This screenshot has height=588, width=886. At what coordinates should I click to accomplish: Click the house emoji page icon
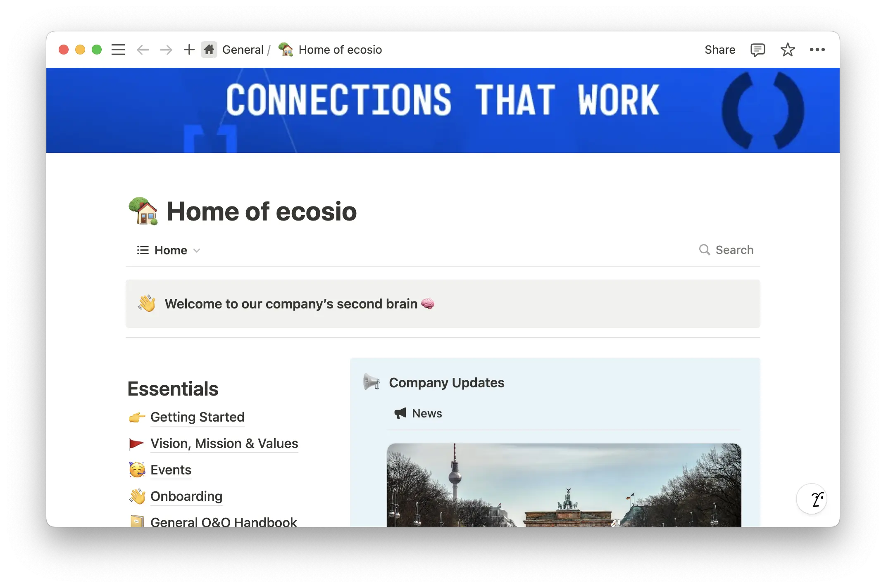click(143, 211)
